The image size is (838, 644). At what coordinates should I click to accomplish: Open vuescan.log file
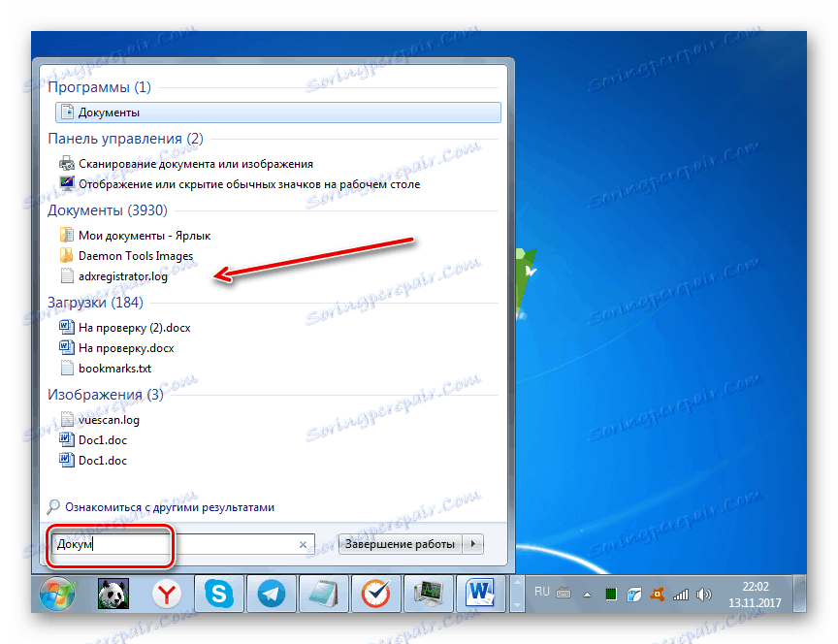click(x=109, y=420)
